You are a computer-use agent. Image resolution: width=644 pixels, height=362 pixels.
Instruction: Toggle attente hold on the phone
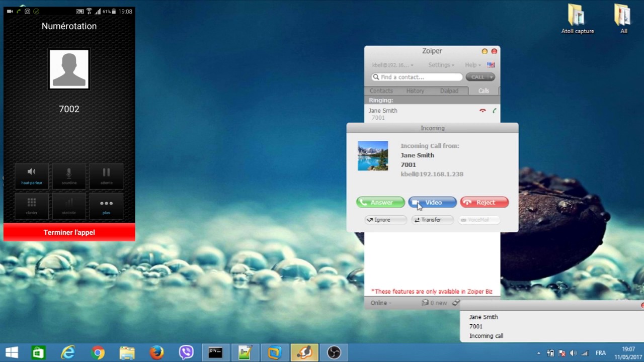[x=106, y=176]
